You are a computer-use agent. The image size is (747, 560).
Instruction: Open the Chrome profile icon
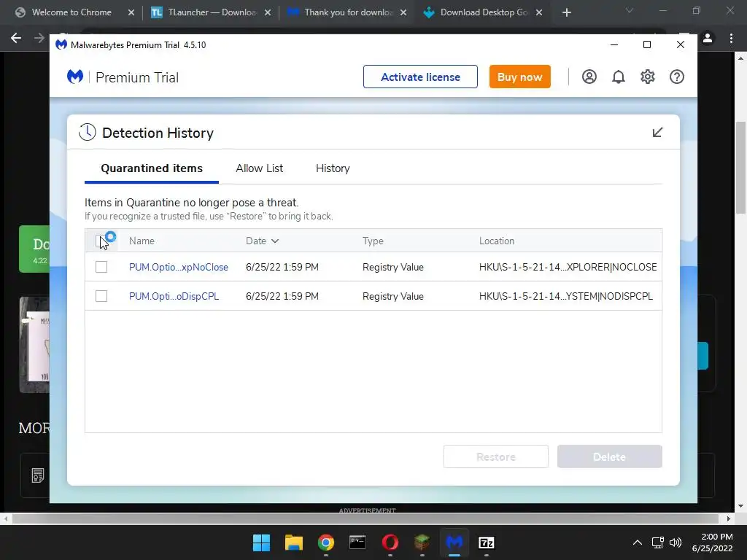708,38
